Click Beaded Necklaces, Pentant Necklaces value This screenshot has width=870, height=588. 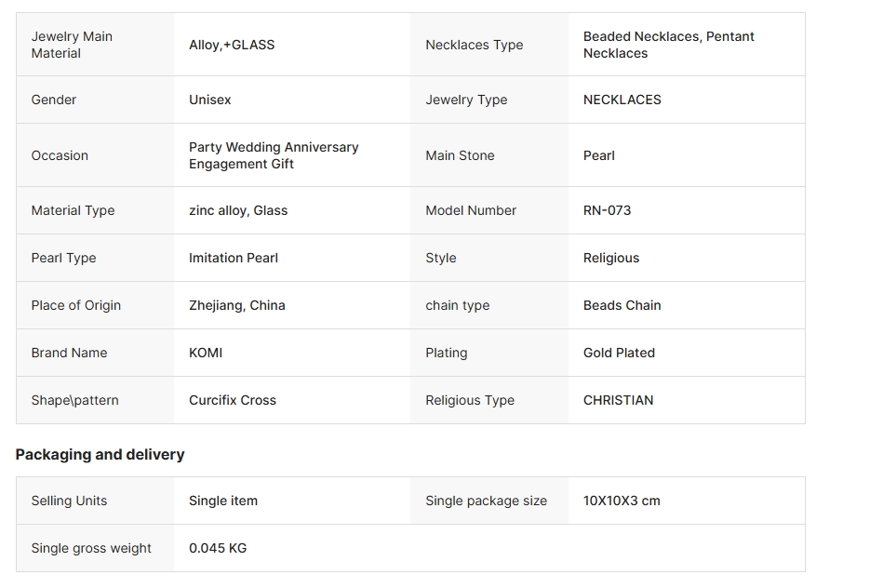coord(668,45)
